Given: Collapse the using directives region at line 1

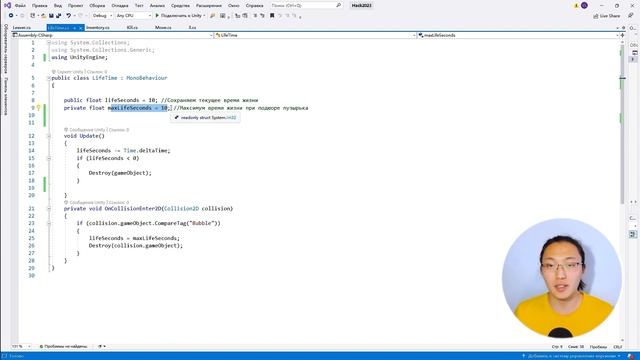Looking at the screenshot, I should tap(49, 42).
